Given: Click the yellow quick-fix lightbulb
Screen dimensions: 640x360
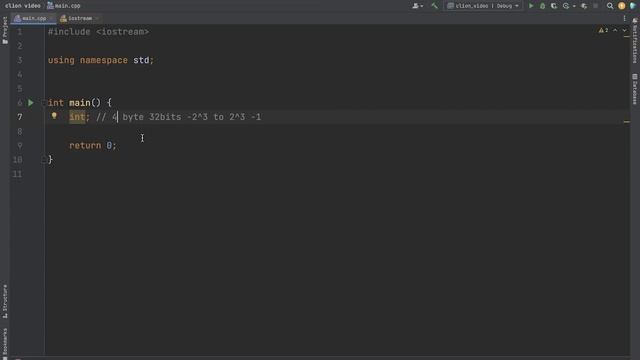Looking at the screenshot, I should coord(54,116).
